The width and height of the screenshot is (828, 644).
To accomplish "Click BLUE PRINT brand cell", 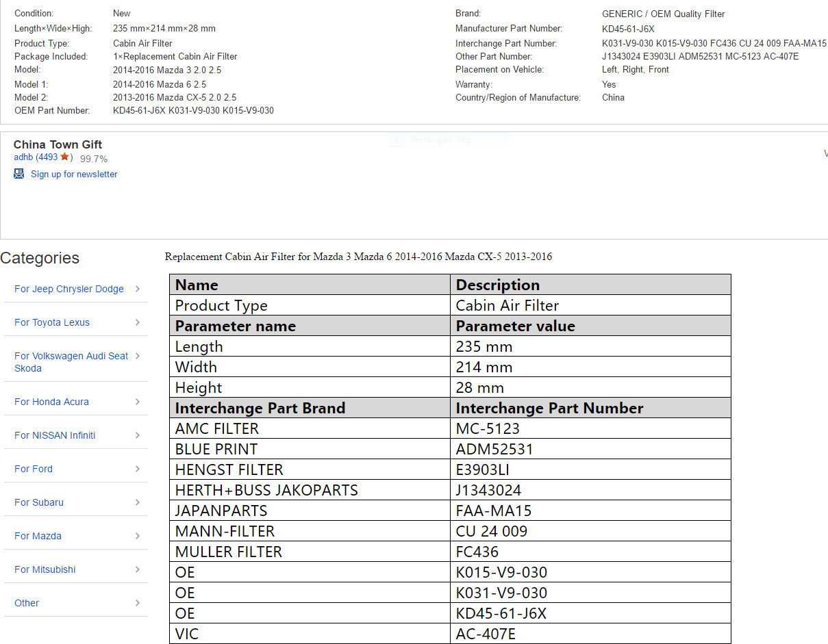I will [x=310, y=449].
